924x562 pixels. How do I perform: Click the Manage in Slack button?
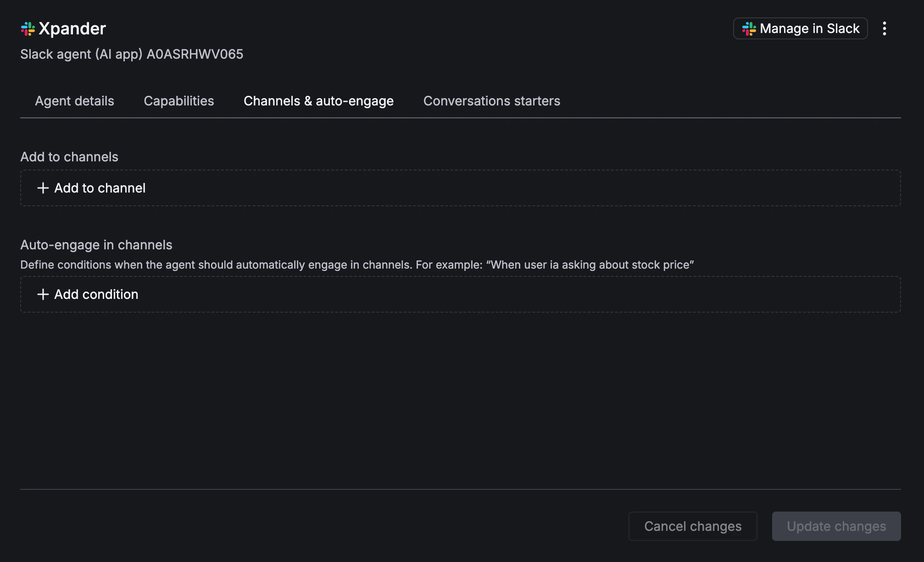800,28
